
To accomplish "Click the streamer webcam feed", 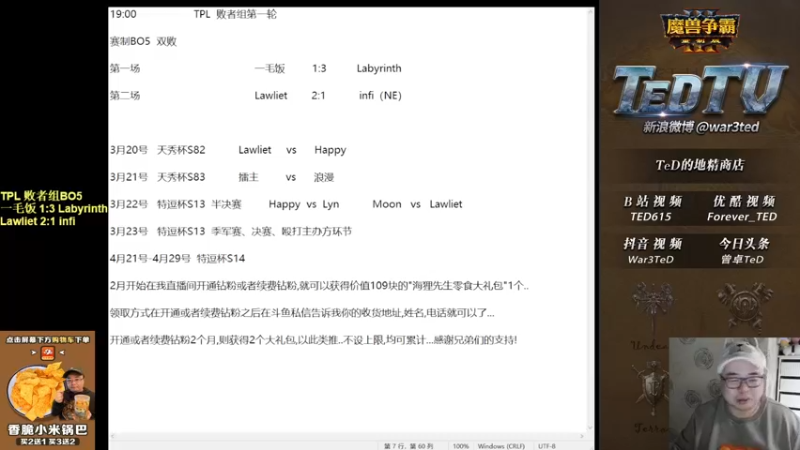I will click(x=734, y=393).
